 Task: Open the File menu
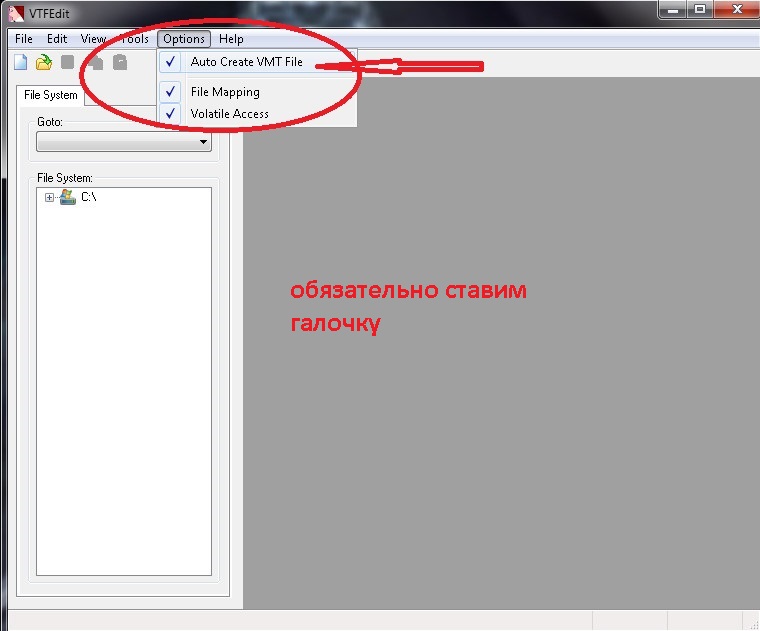pos(24,39)
